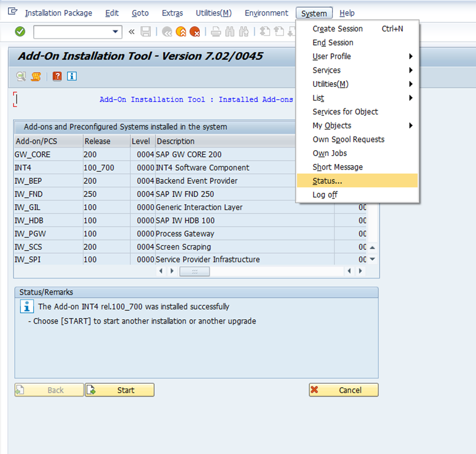Open the command field dropdown arrow

point(115,31)
